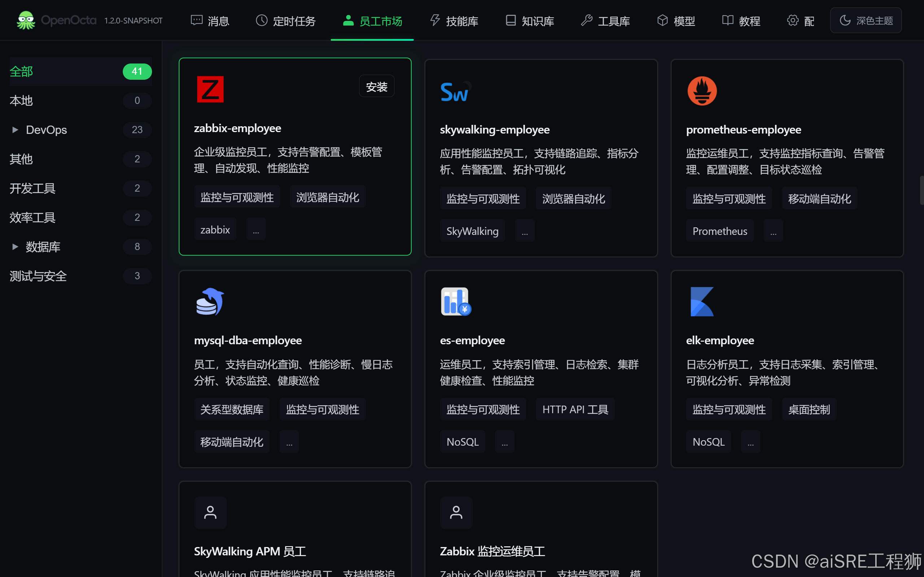Click the 桌面控制 tag chip

tap(809, 409)
